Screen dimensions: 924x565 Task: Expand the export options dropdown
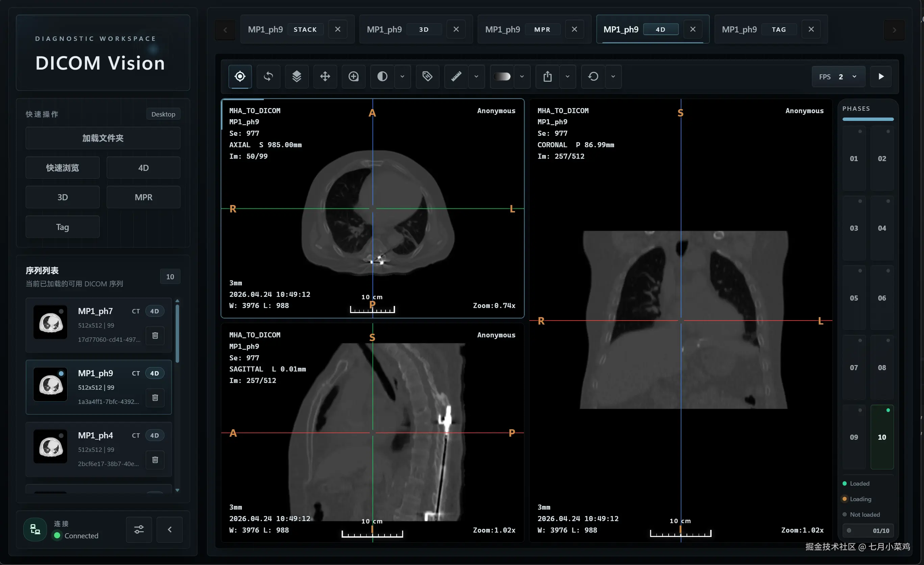click(568, 76)
